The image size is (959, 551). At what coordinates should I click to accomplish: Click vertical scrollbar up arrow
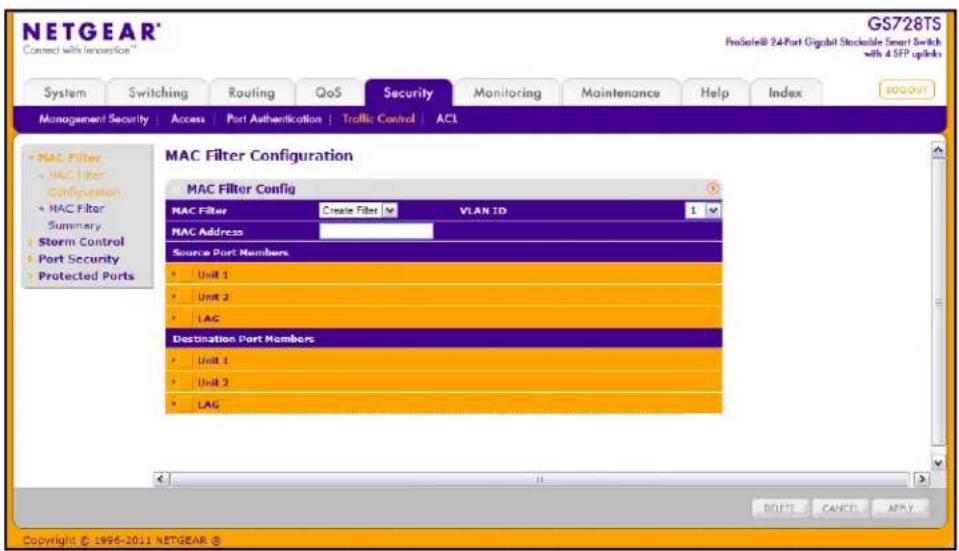(938, 150)
